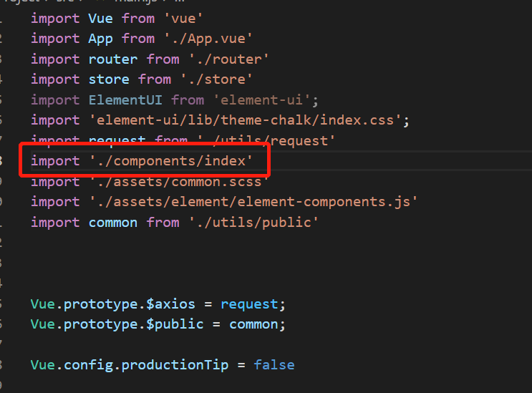Click the 'element-ui' package string
The image size is (532, 393).
(262, 100)
